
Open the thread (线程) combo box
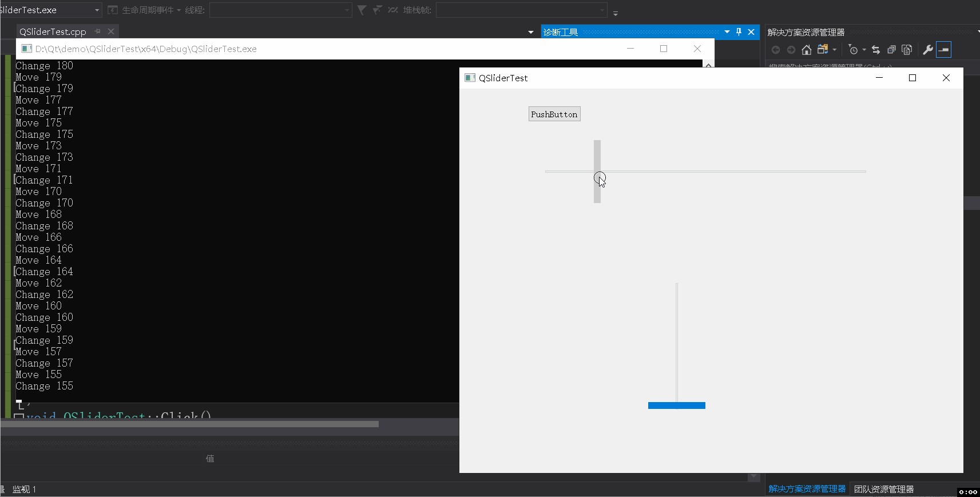(x=281, y=10)
